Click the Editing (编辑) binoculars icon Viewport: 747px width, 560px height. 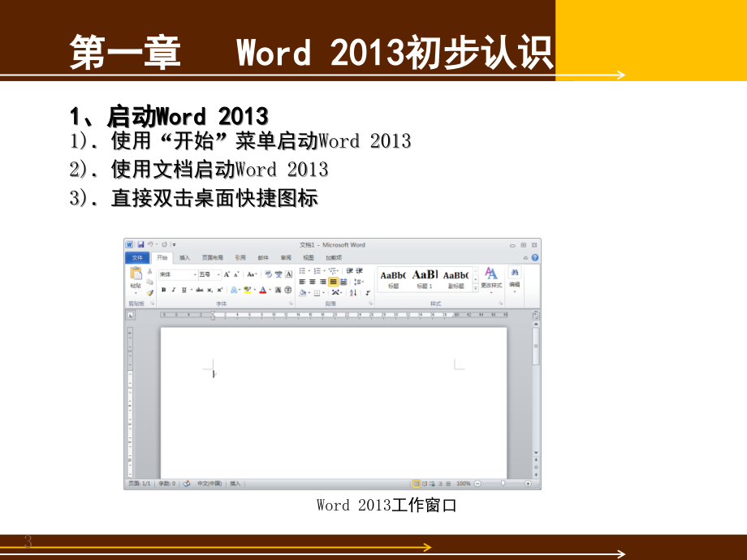coord(515,274)
